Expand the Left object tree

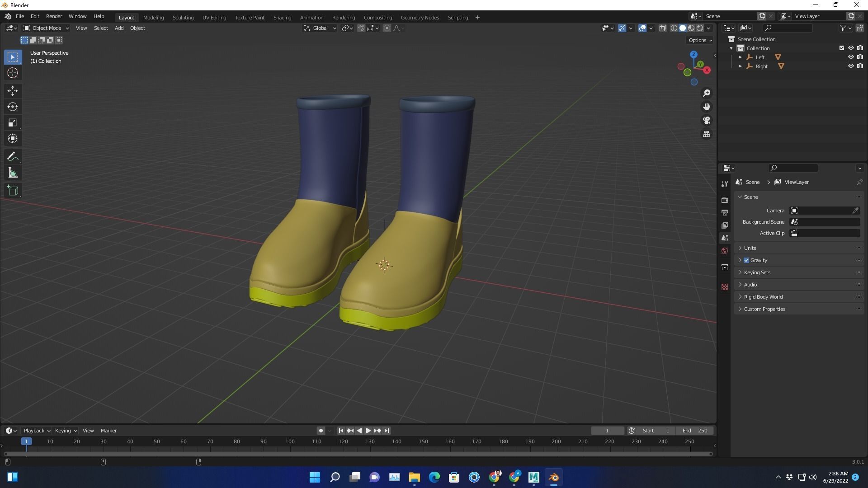point(741,57)
